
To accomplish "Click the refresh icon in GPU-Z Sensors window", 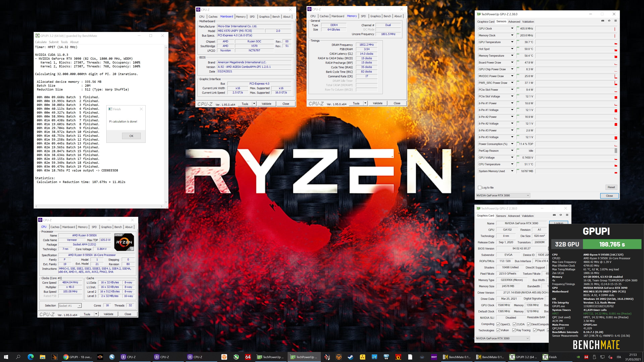I will pyautogui.click(x=609, y=21).
